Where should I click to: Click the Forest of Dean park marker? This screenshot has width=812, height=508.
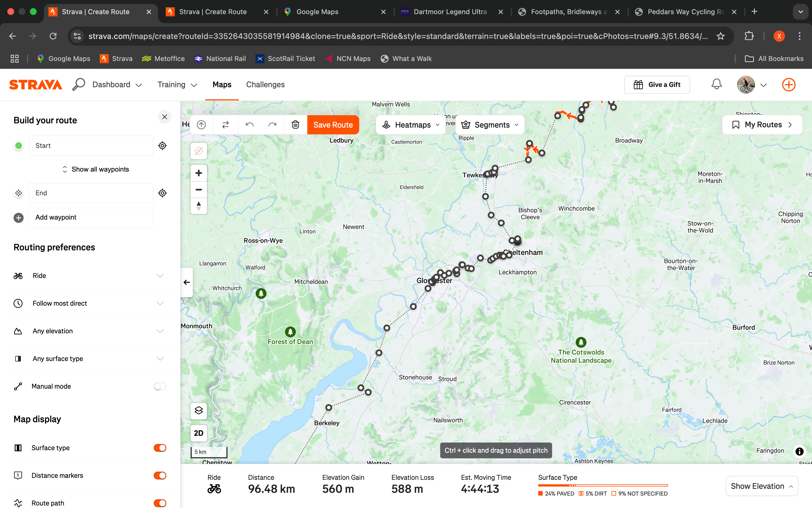point(290,332)
